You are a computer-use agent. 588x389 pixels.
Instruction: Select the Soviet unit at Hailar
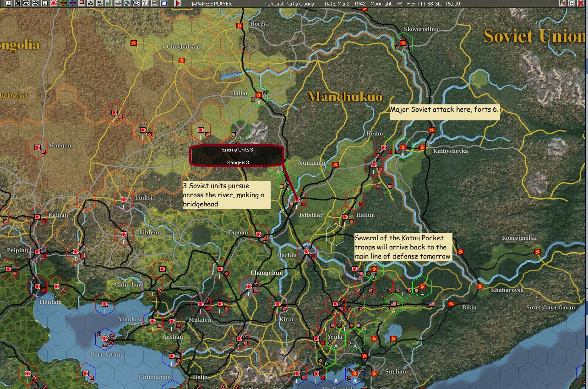pyautogui.click(x=258, y=95)
